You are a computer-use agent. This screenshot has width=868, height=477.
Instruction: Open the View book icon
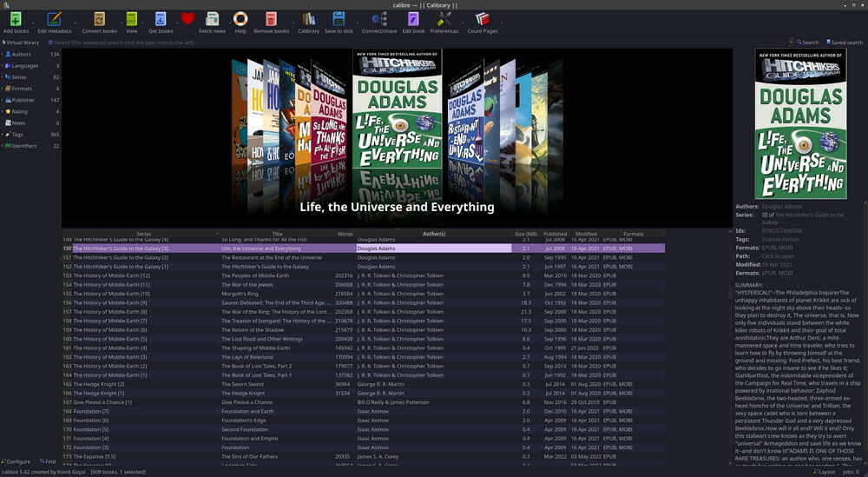132,19
